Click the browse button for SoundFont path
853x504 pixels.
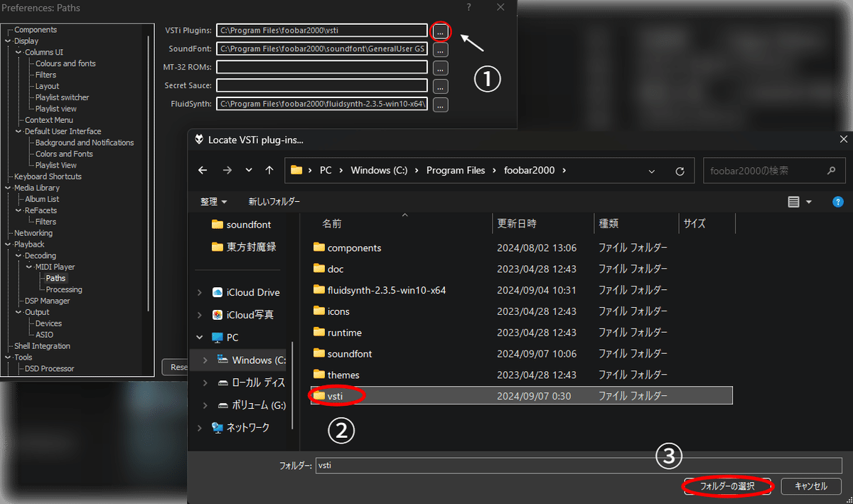click(x=441, y=50)
